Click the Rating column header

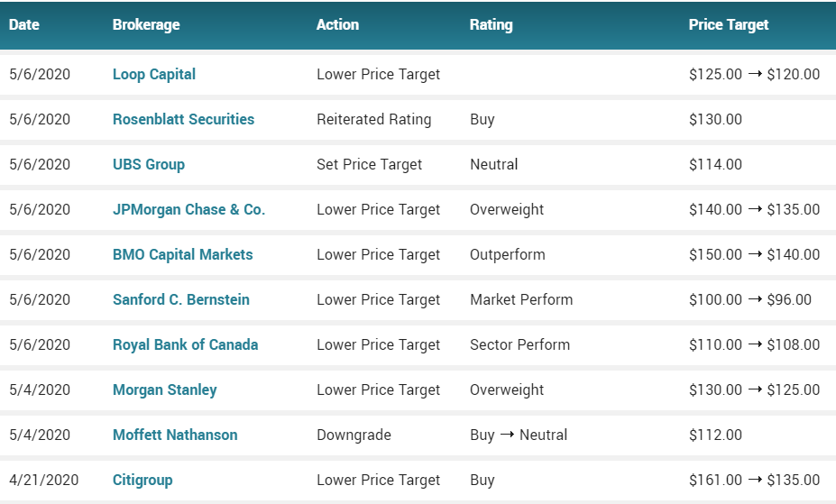pos(491,25)
